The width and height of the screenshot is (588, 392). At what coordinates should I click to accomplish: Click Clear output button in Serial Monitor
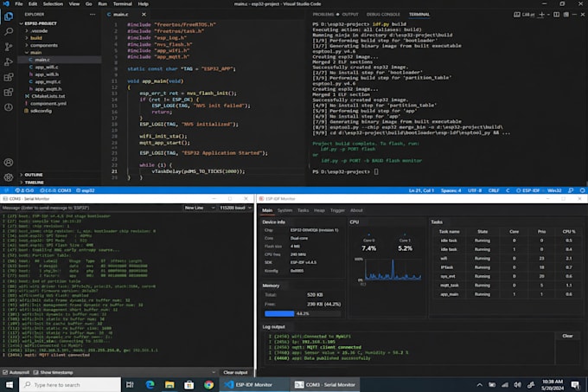[235, 372]
